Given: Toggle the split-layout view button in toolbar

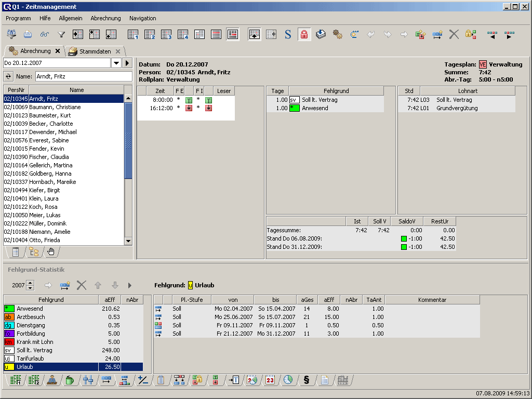Looking at the screenshot, I should click(232, 35).
